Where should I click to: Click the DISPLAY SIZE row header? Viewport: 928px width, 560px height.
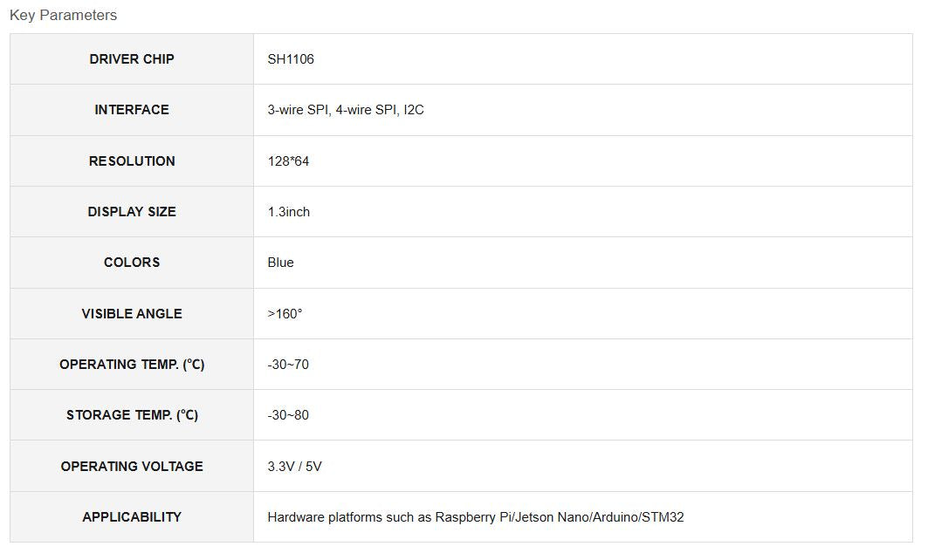[132, 212]
